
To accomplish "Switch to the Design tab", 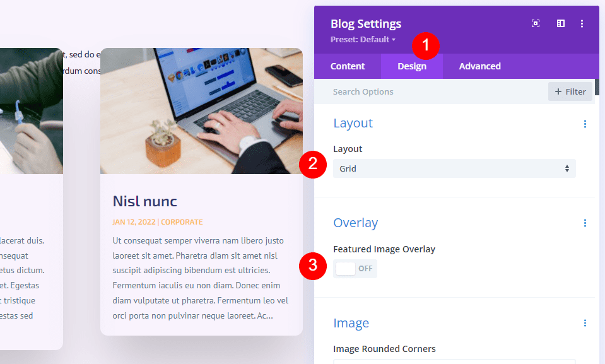I will point(412,66).
